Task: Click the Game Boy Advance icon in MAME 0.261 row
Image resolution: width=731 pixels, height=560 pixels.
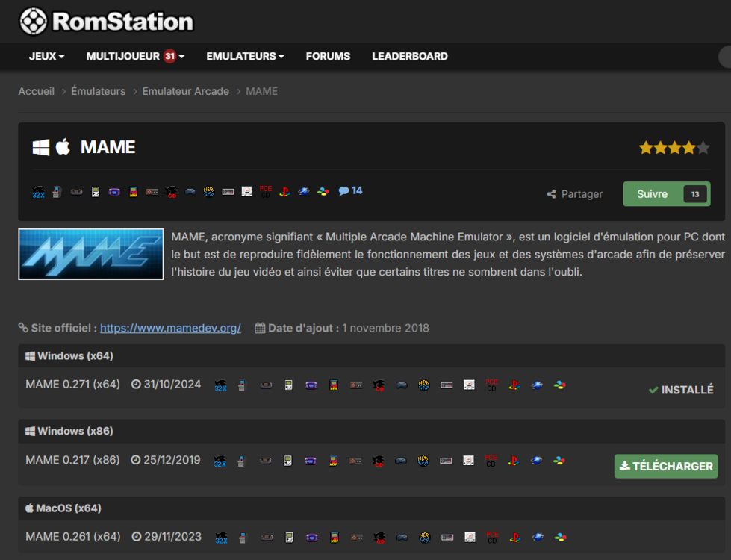Action: [312, 538]
